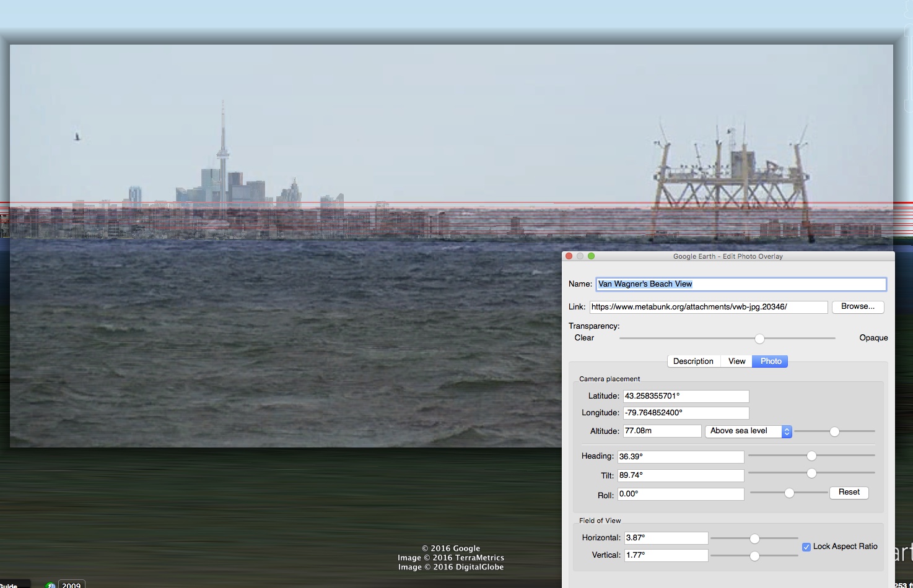Image resolution: width=913 pixels, height=588 pixels.
Task: Click the Heading slider knob
Action: [811, 456]
